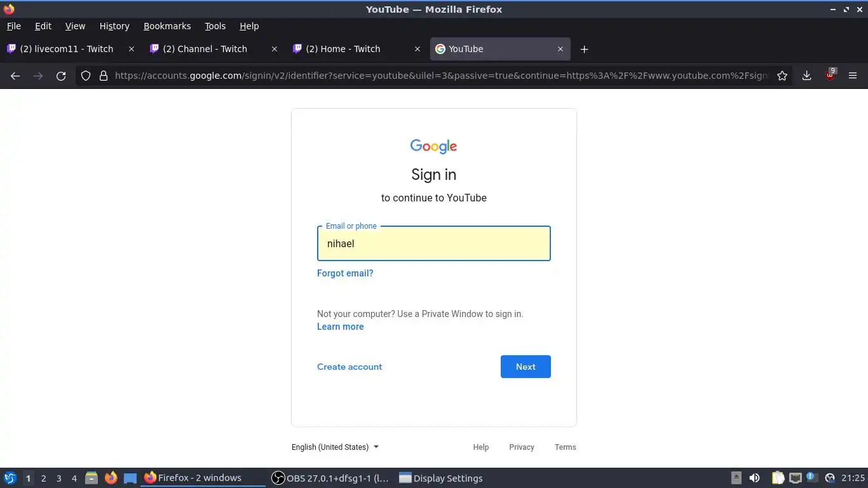Bookmark this page with the star
The width and height of the screenshot is (868, 488).
[x=782, y=76]
